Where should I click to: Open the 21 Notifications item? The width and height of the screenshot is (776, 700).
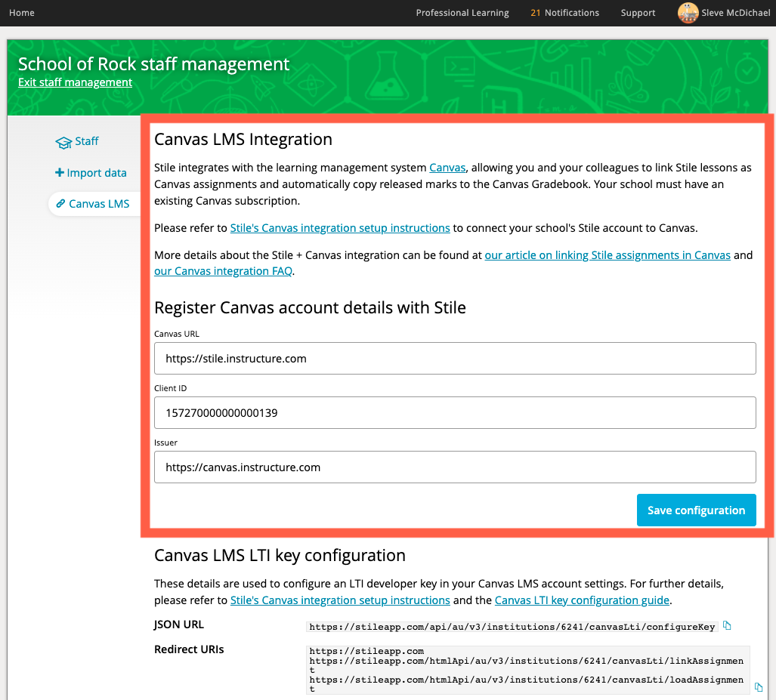point(564,13)
